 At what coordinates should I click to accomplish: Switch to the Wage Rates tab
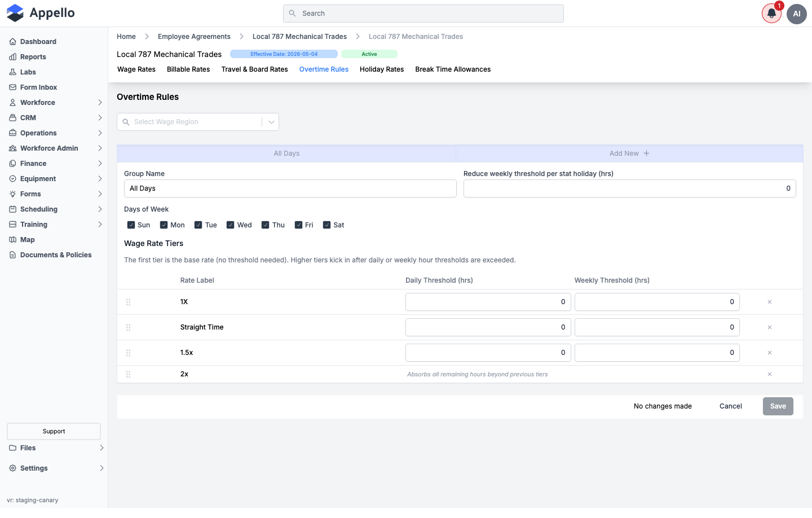(136, 69)
